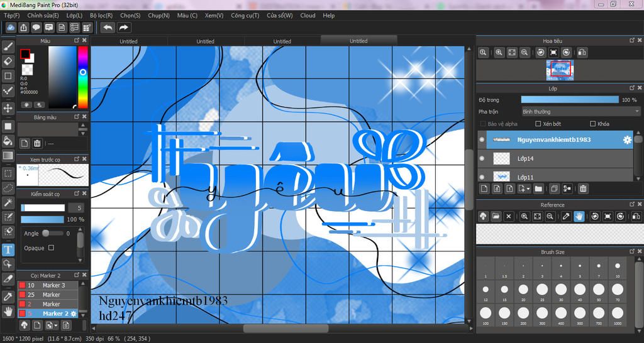Click the Angle slider knob
Image resolution: width=644 pixels, height=343 pixels.
45,233
